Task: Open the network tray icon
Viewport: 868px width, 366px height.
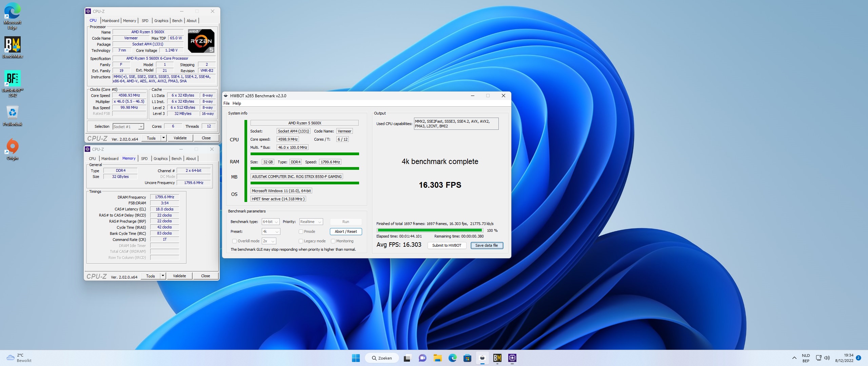Action: (818, 358)
